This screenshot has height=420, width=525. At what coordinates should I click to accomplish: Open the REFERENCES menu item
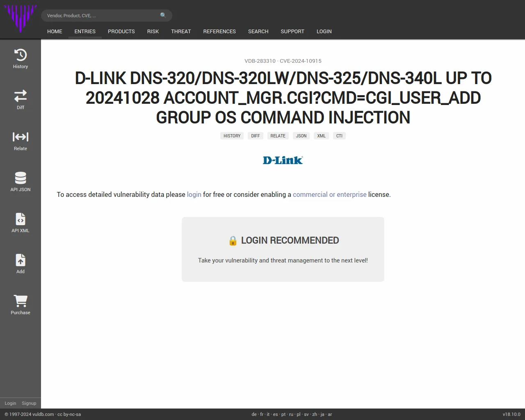tap(219, 31)
